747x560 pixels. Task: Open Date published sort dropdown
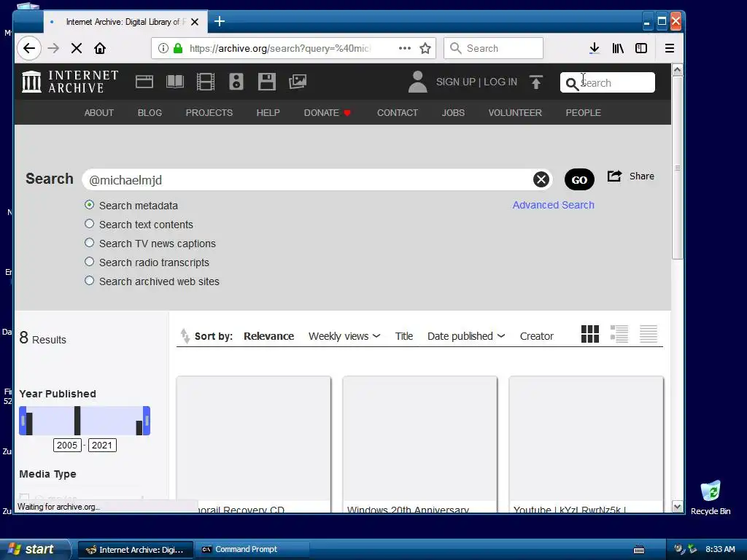click(x=466, y=336)
